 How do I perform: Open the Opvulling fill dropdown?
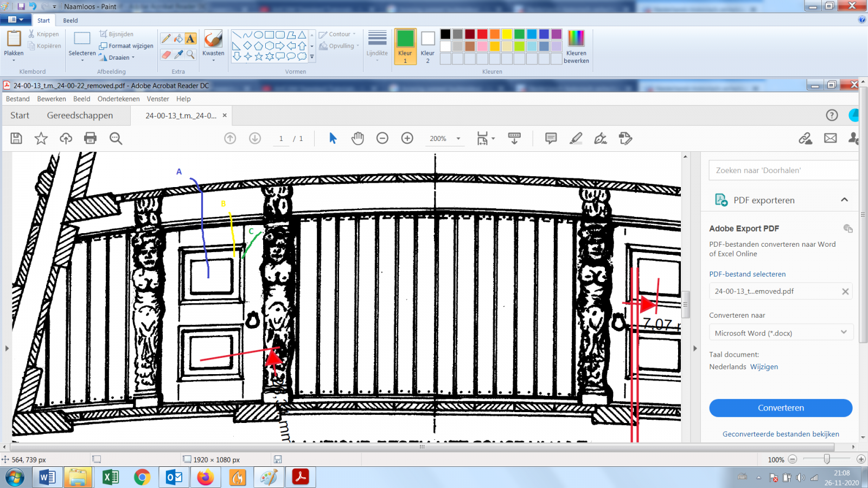pyautogui.click(x=339, y=46)
